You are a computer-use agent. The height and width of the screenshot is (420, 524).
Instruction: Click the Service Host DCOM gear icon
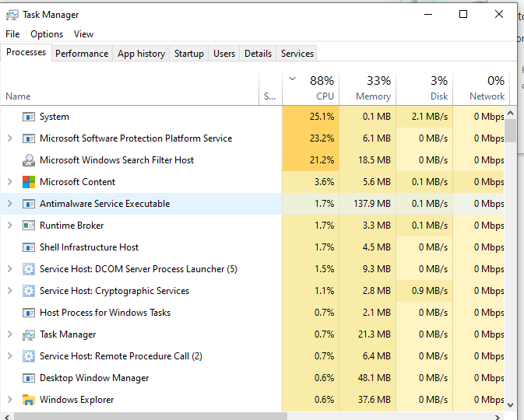point(29,269)
